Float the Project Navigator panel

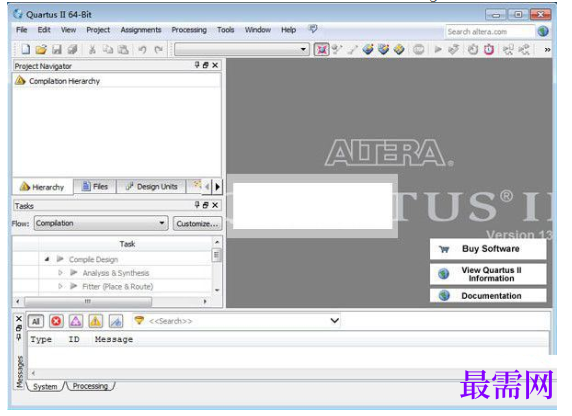(x=206, y=65)
